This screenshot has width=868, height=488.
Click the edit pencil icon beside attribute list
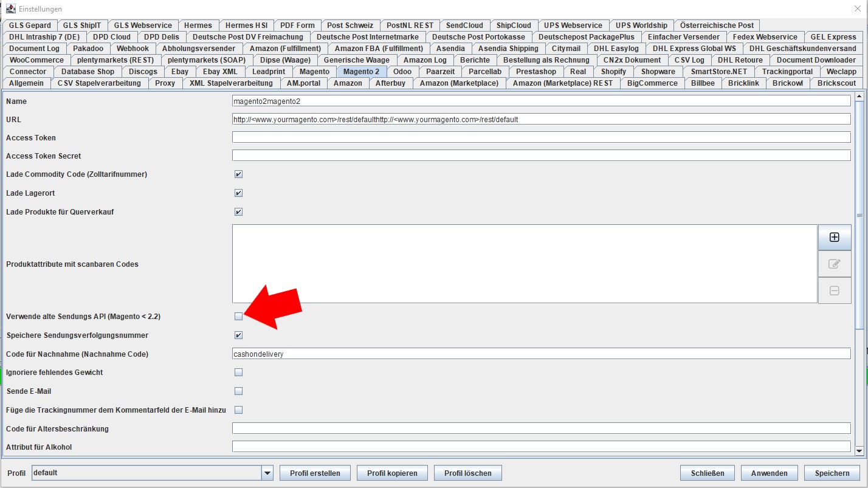pos(835,264)
